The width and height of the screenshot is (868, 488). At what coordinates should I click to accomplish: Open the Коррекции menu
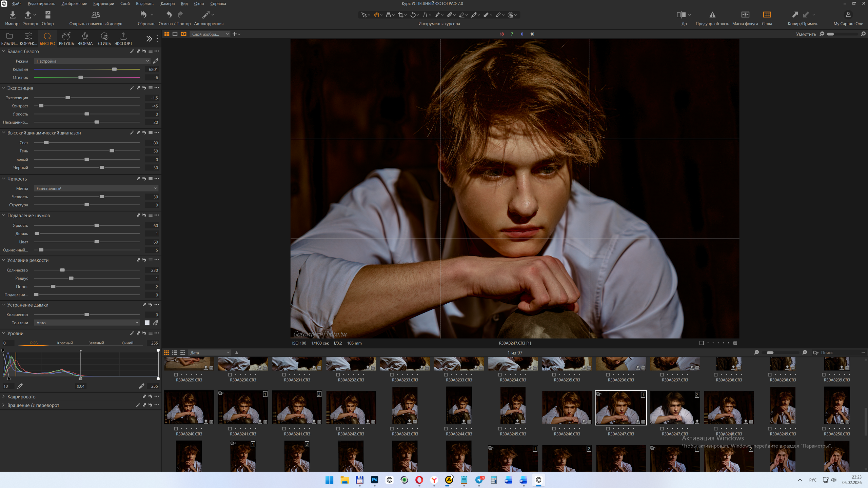click(x=103, y=4)
